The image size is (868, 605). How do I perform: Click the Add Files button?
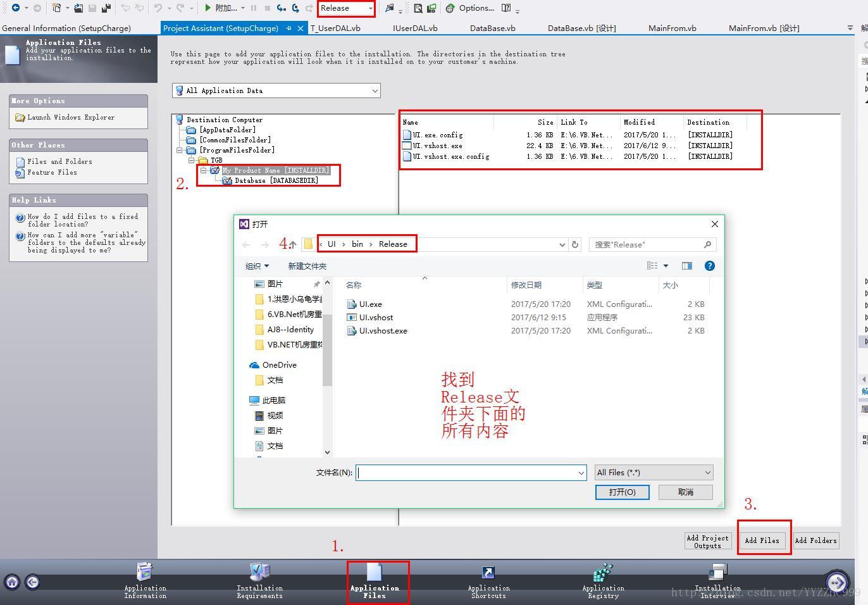coord(762,540)
